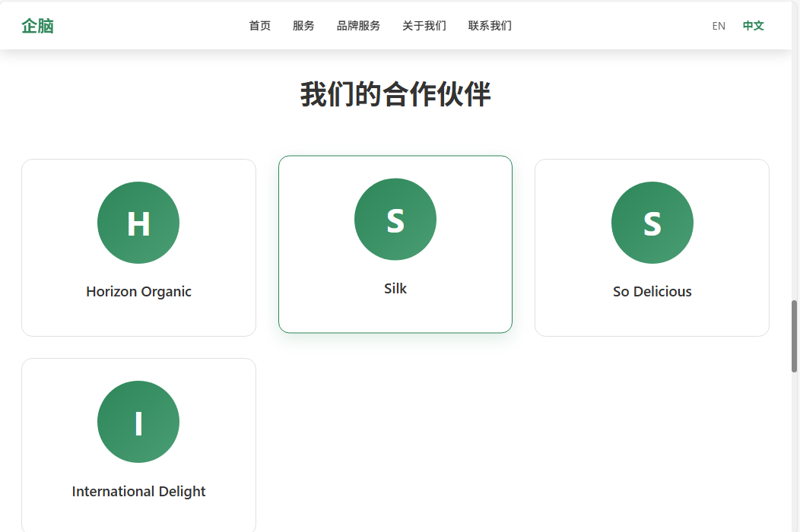Open the 联系我们 navigation link
The image size is (800, 532).
click(x=490, y=26)
